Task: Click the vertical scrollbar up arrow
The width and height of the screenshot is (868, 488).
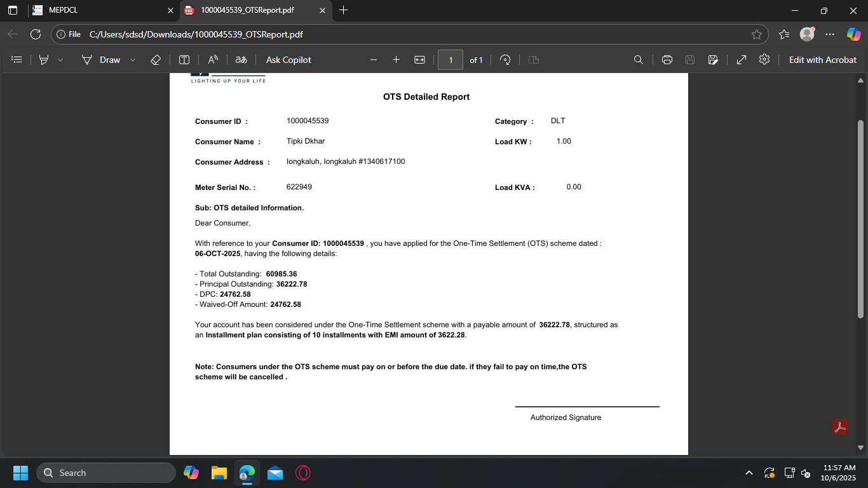Action: pos(861,81)
